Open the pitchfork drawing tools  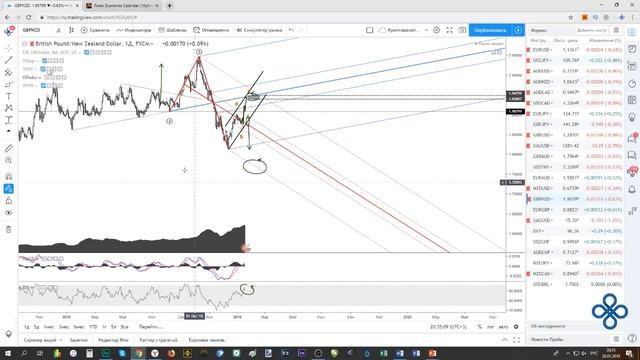pyautogui.click(x=8, y=72)
